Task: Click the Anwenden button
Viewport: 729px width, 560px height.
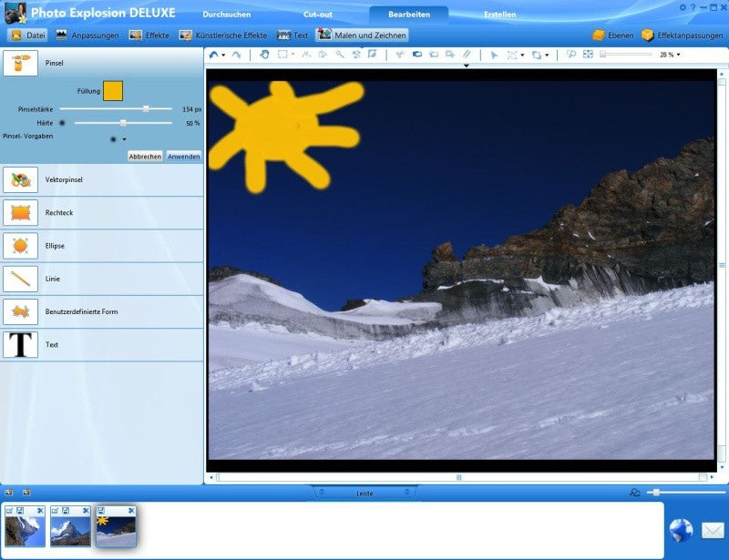Action: coord(184,157)
